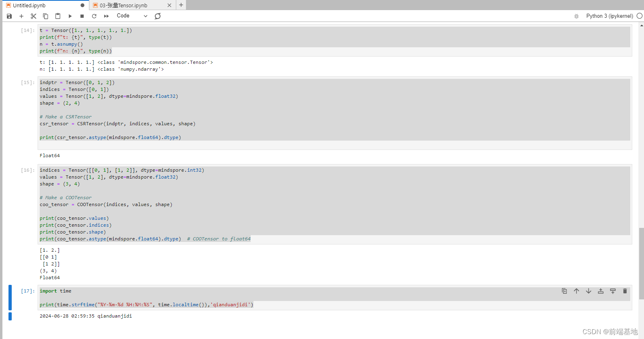Click into cell 16 COOTensor code
Screen dimensions: 644x339
pyautogui.click(x=335, y=204)
